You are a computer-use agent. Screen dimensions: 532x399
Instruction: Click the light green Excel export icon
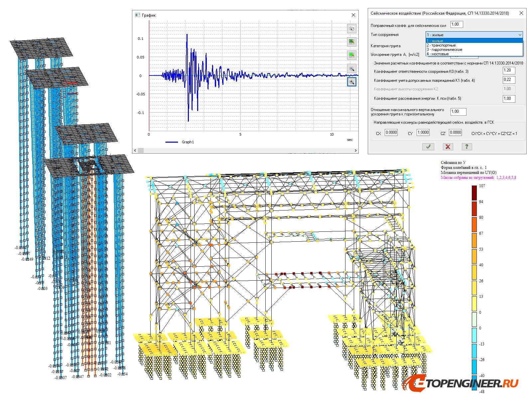[351, 55]
